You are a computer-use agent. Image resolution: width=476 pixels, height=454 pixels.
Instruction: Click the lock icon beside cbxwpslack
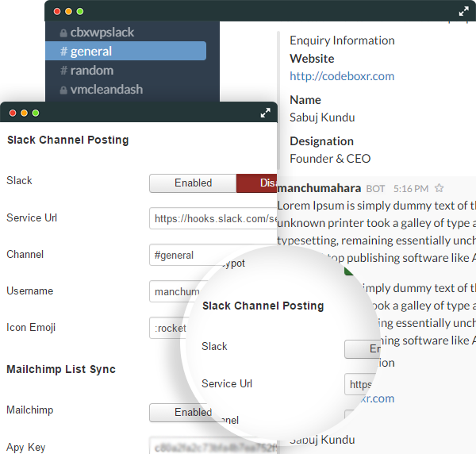click(x=63, y=33)
